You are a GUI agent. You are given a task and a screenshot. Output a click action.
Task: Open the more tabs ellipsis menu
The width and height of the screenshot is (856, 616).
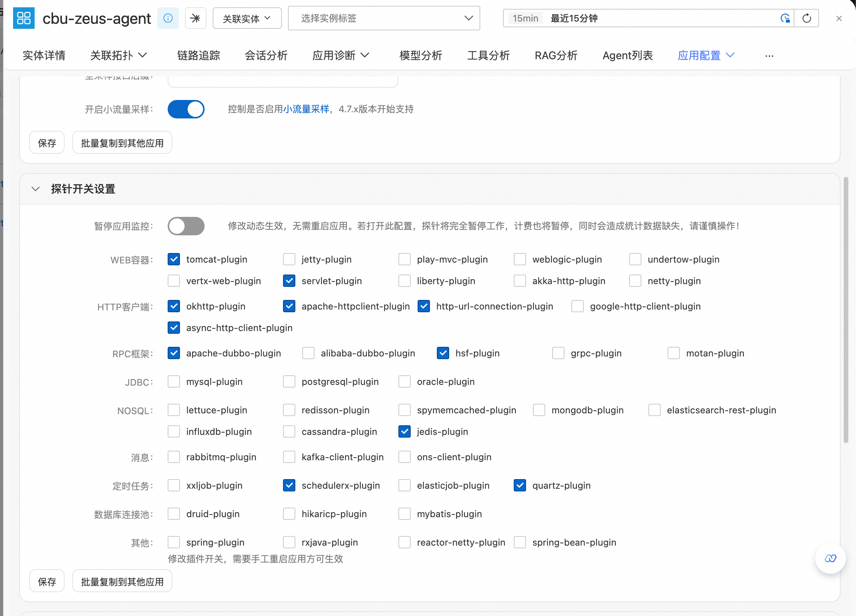pos(769,56)
